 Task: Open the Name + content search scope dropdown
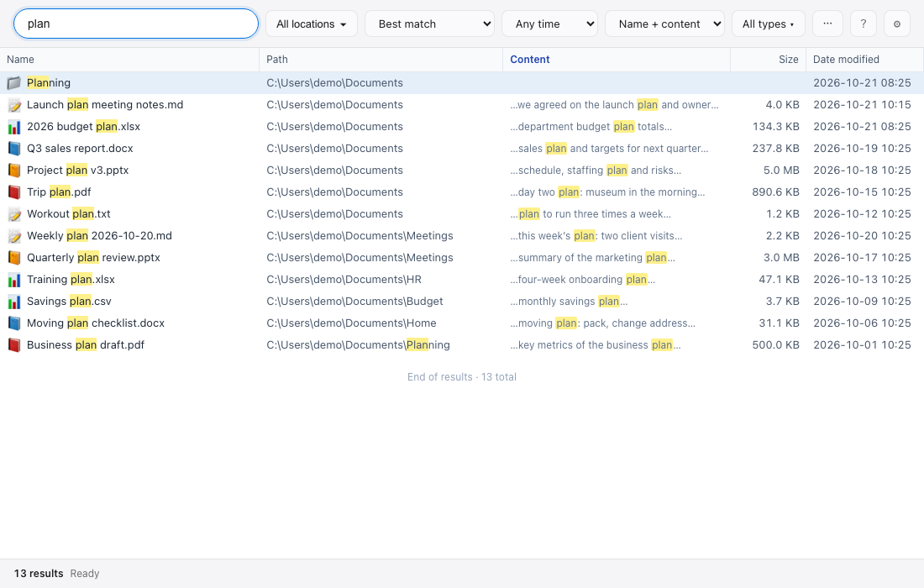click(x=664, y=24)
